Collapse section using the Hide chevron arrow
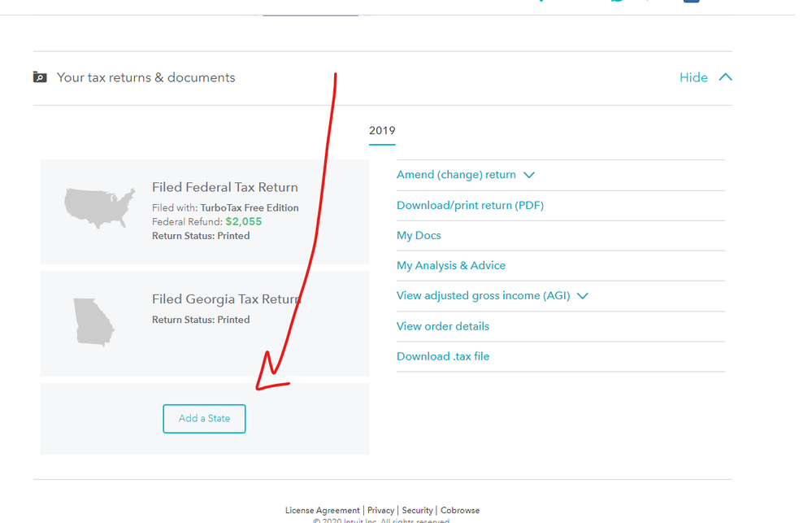The image size is (812, 523). 726,77
